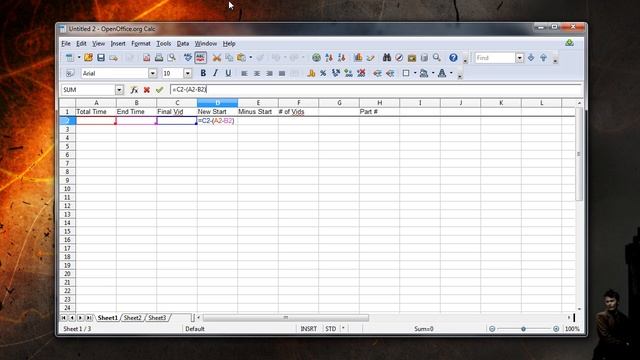
Task: Open OpenOffice Help icon
Action: [453, 58]
